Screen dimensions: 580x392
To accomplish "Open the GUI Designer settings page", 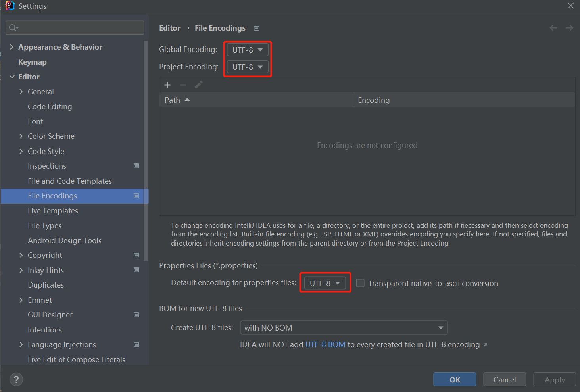I will (50, 315).
